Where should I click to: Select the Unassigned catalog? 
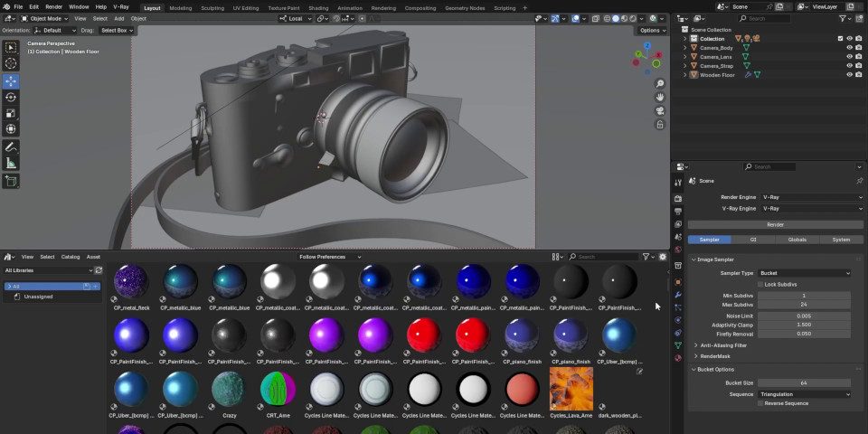click(x=38, y=297)
